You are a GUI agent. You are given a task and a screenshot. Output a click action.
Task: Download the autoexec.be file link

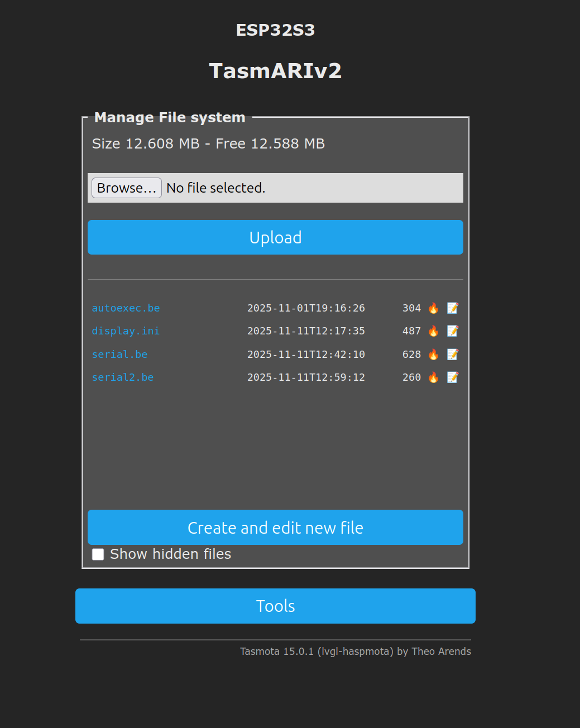[x=126, y=308]
